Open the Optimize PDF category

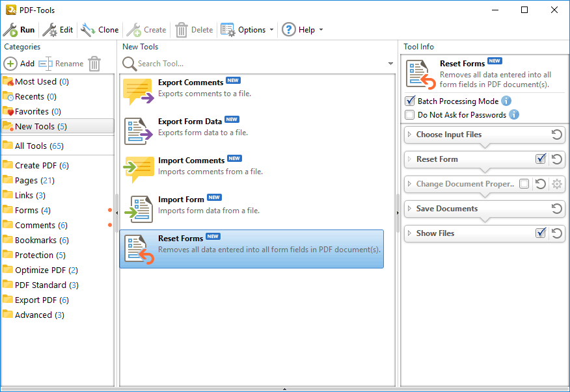pyautogui.click(x=57, y=270)
